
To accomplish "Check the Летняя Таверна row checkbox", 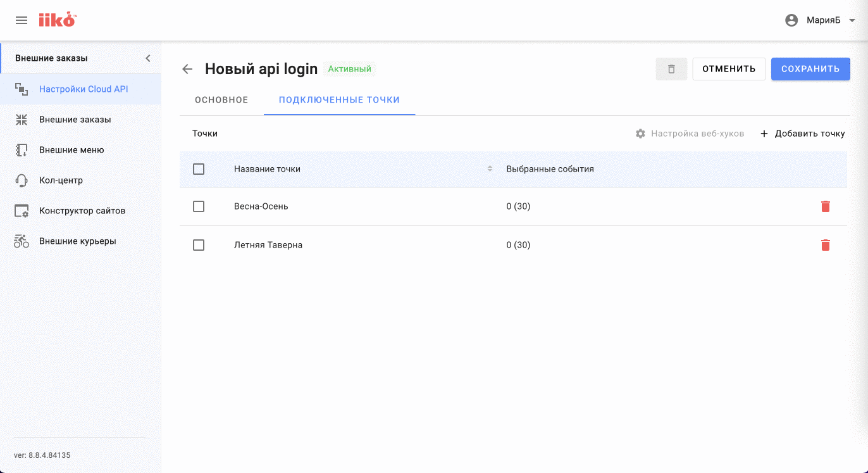I will tap(199, 245).
